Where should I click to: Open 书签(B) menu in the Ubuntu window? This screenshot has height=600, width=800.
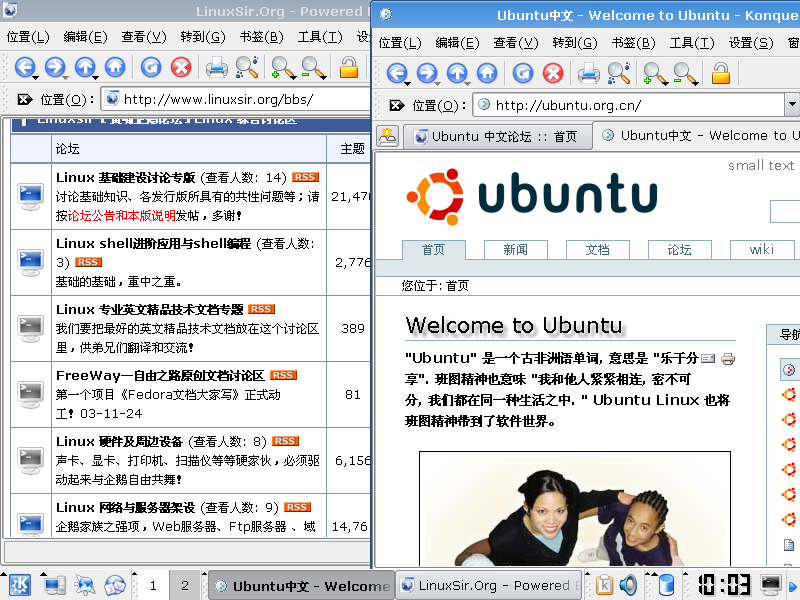coord(634,43)
